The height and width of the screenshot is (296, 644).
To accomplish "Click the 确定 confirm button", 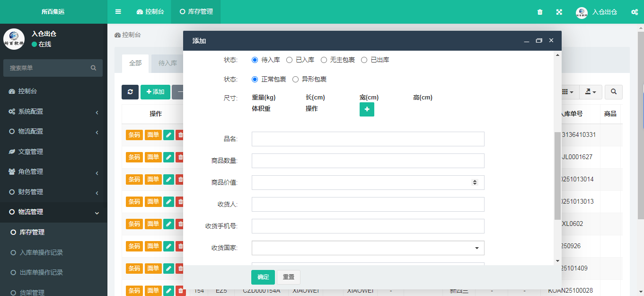I will pyautogui.click(x=263, y=277).
